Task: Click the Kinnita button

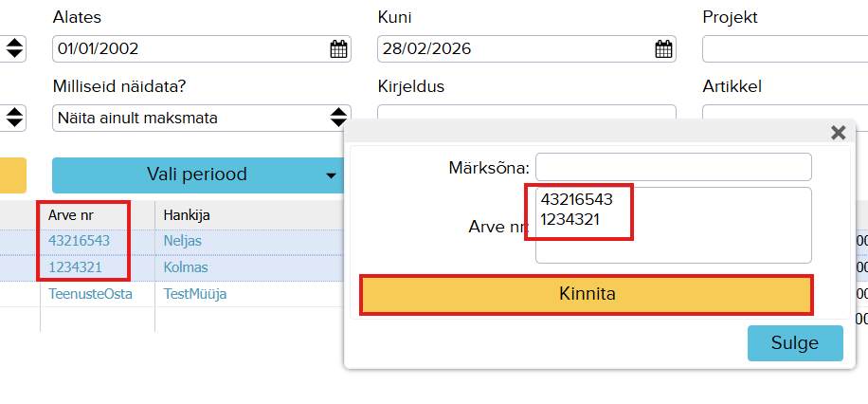Action: 586,294
